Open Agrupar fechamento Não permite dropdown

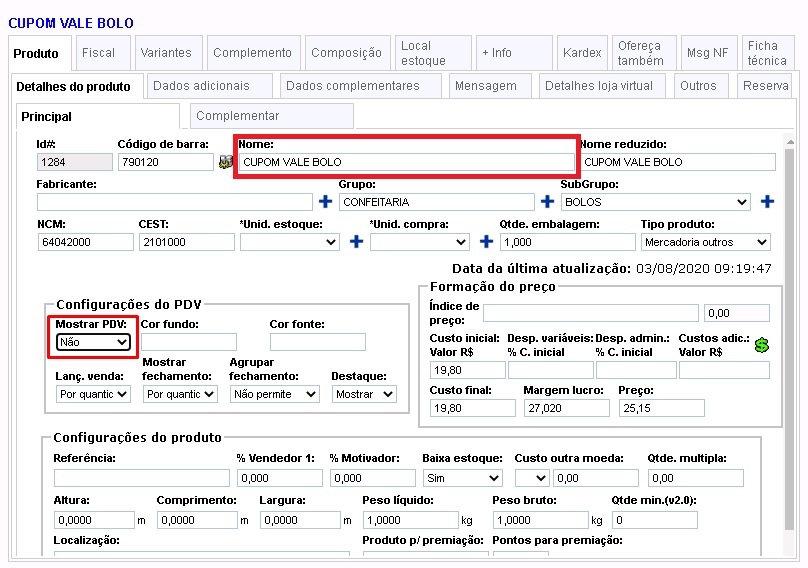(x=275, y=394)
